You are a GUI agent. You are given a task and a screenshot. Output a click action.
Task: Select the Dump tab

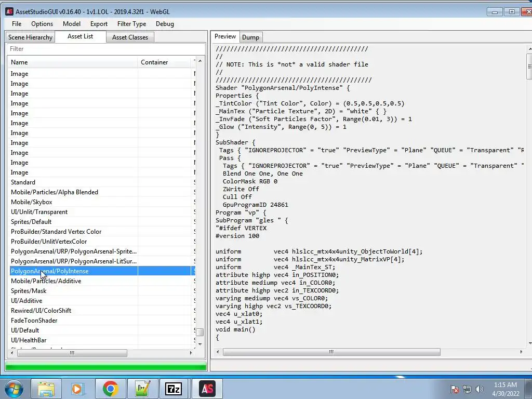tap(250, 37)
